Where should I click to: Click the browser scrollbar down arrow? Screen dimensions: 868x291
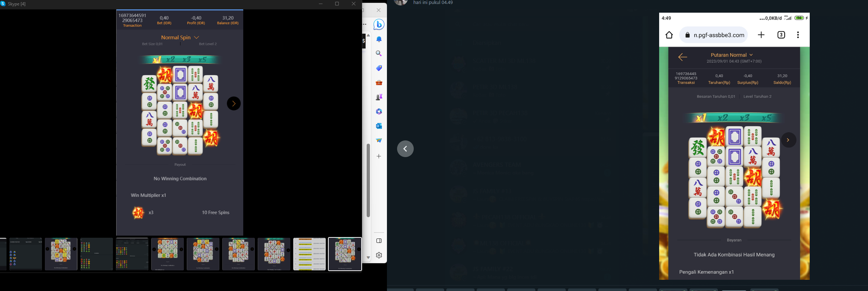pos(368,258)
